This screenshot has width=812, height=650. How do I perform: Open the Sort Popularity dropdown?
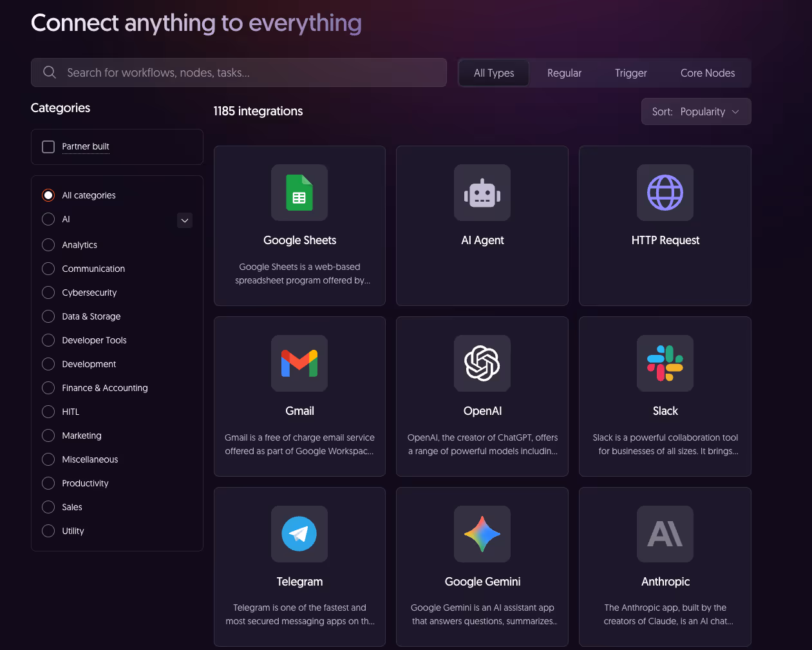(x=696, y=111)
